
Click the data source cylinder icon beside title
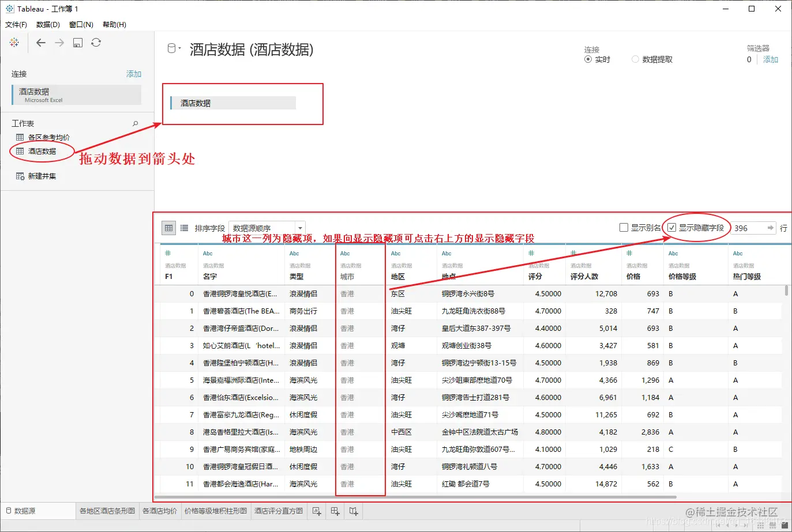tap(171, 48)
